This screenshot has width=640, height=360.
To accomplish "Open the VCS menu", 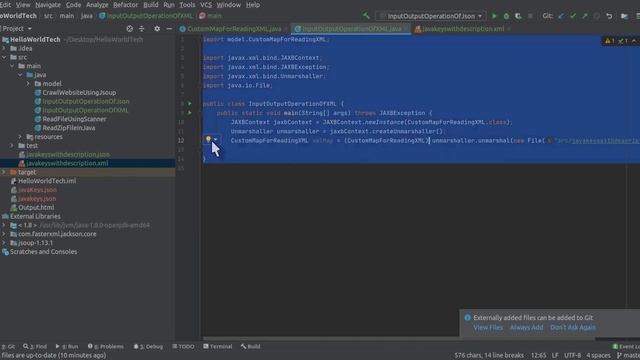I will (206, 5).
